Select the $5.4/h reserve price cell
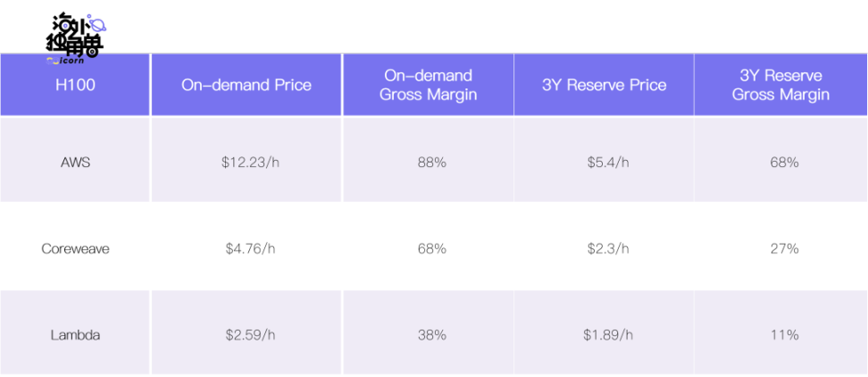The image size is (868, 377). click(x=604, y=163)
